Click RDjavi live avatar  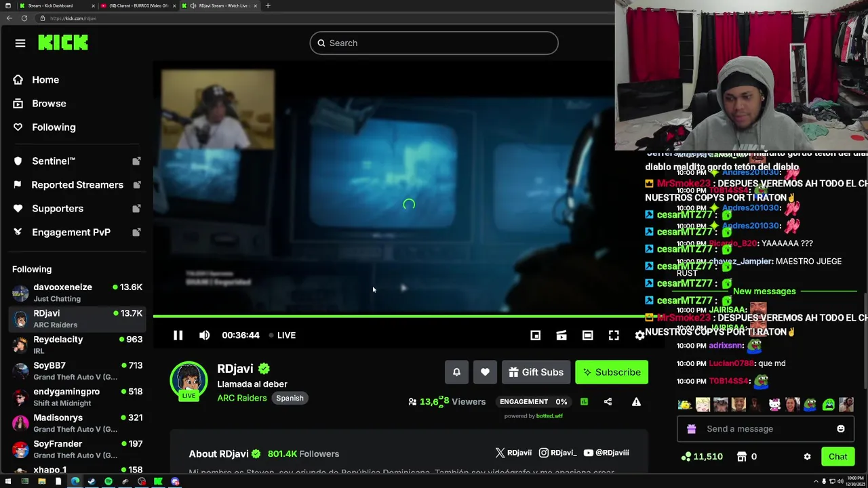tap(189, 382)
